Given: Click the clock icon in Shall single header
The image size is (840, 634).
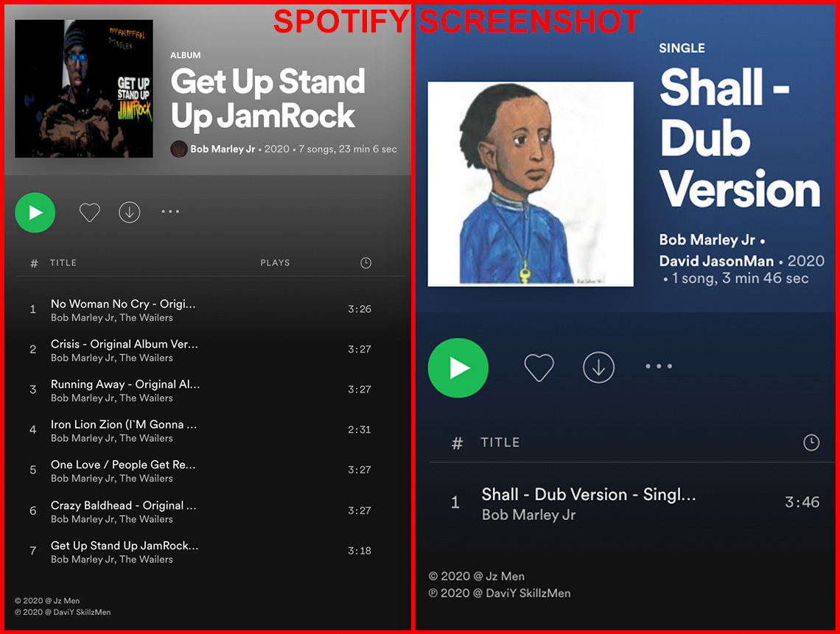Looking at the screenshot, I should coord(811,443).
